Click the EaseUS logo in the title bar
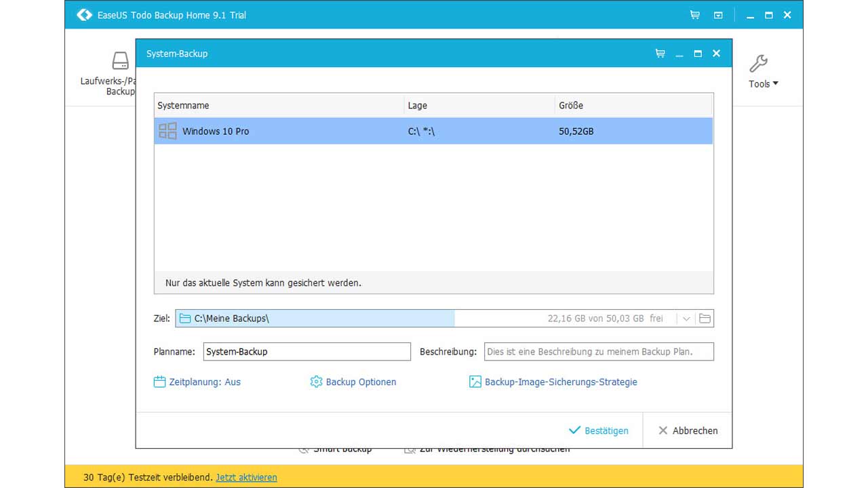Screen dimensions: 868x488 84,15
